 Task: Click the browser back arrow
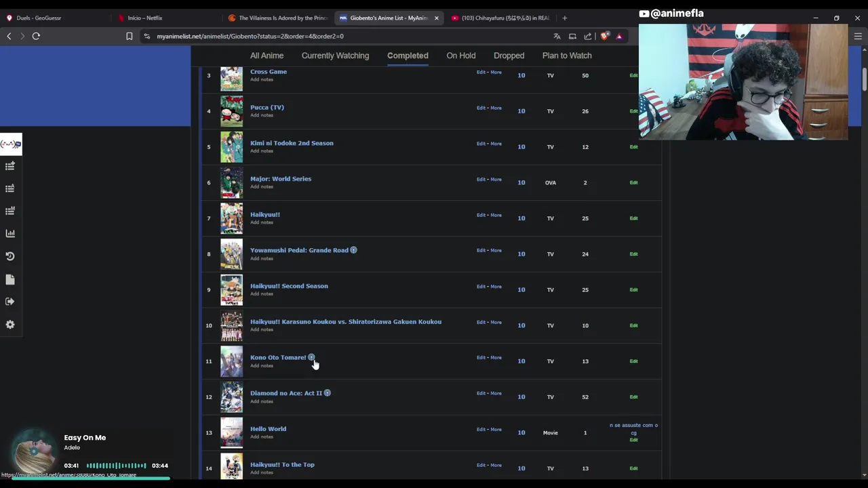pyautogui.click(x=9, y=36)
